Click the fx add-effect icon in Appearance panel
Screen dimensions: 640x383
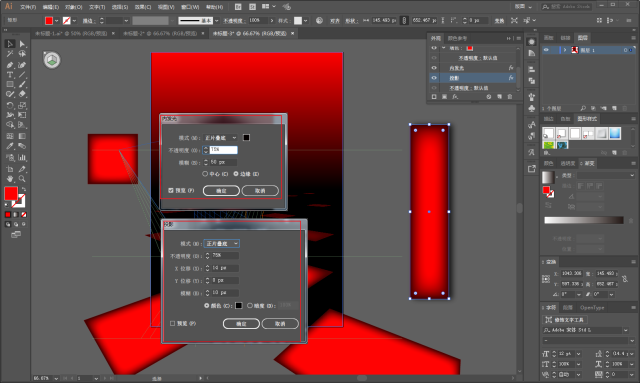tap(455, 97)
